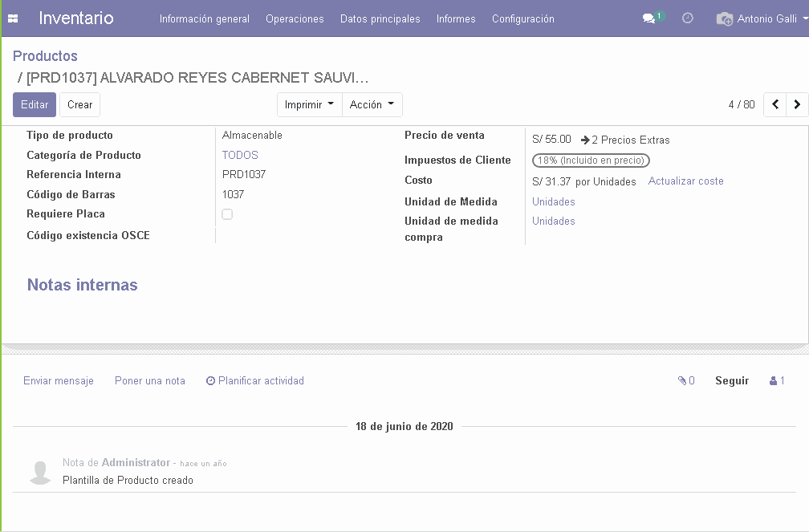Go to next product record arrow
This screenshot has width=809, height=532.
(797, 104)
